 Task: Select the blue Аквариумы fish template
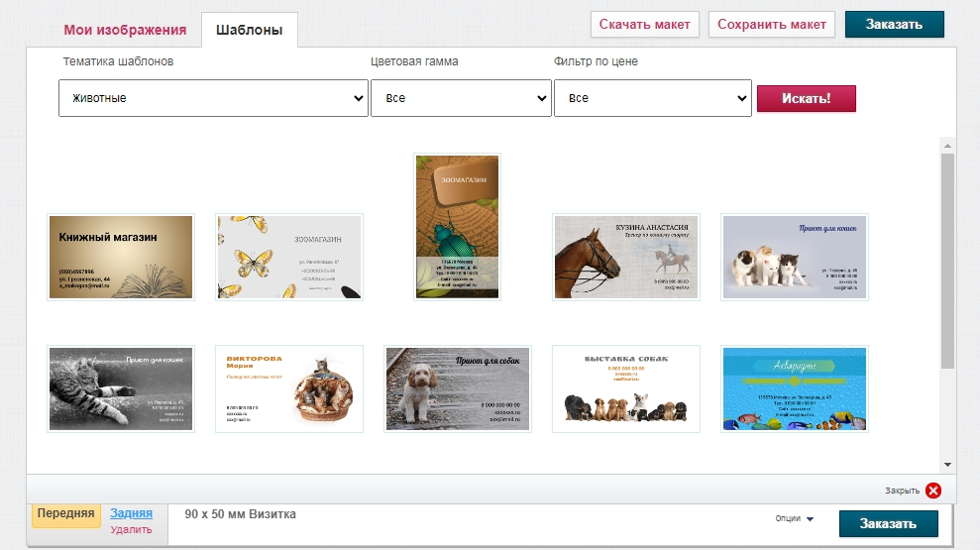[x=794, y=388]
